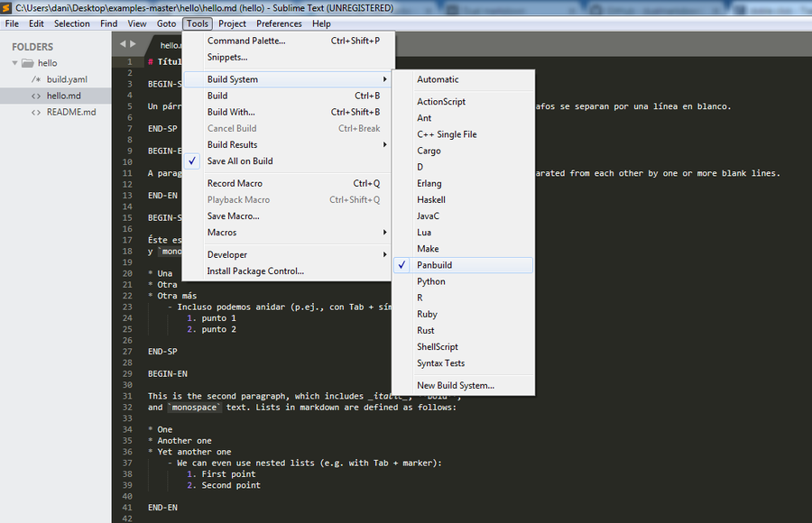The image size is (812, 523).
Task: Open Command Palette from Tools menu
Action: click(x=288, y=41)
